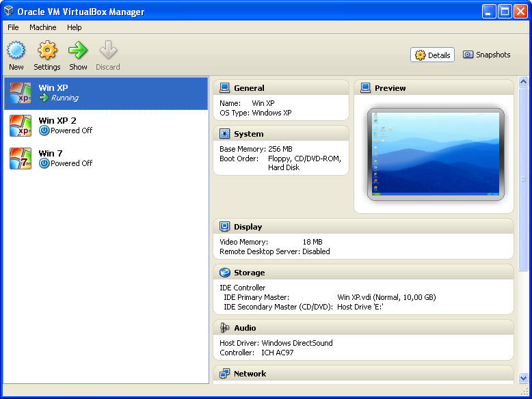
Task: Click the Audio section speaker icon
Action: pyautogui.click(x=225, y=328)
